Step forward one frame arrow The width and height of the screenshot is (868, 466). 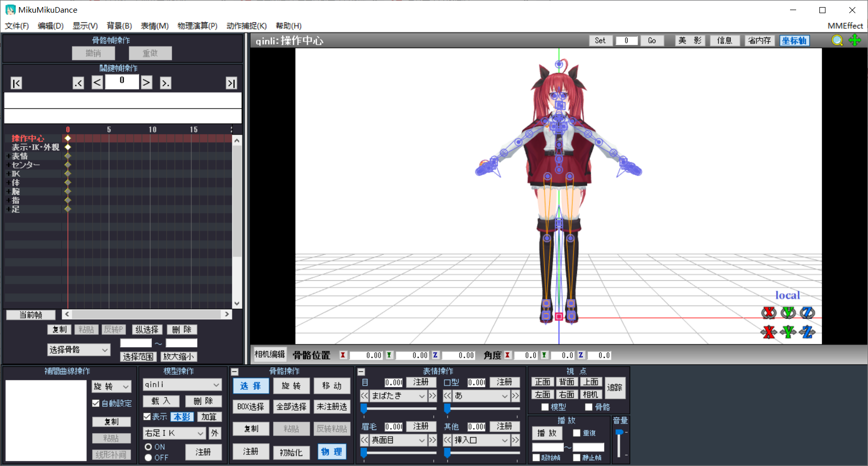pyautogui.click(x=146, y=82)
